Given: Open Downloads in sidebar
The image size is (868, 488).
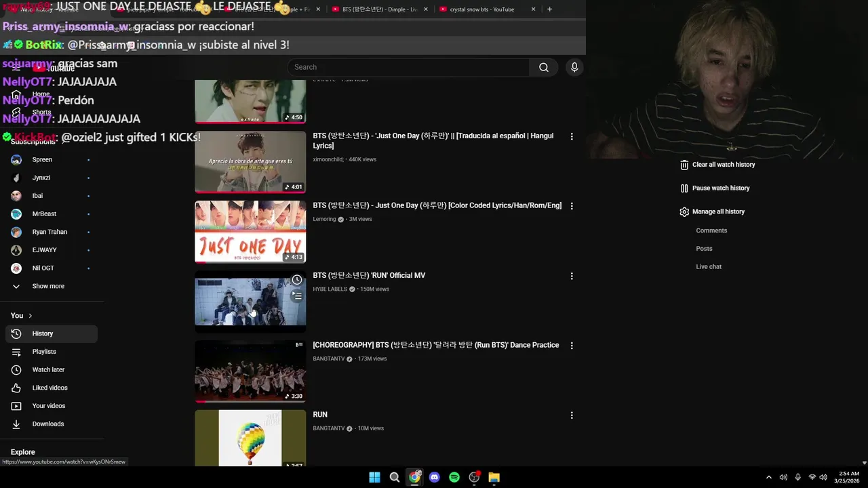Looking at the screenshot, I should [52, 424].
